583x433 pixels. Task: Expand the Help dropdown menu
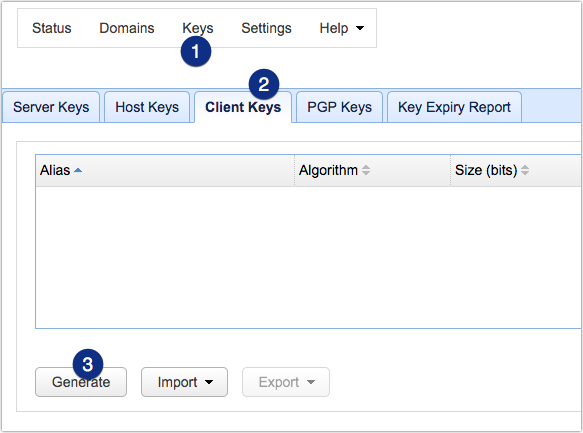(341, 28)
